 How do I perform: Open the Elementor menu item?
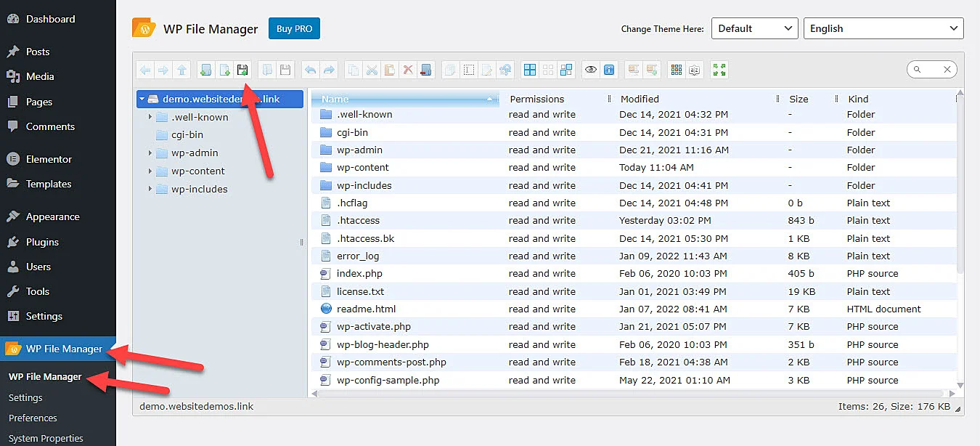coord(49,159)
